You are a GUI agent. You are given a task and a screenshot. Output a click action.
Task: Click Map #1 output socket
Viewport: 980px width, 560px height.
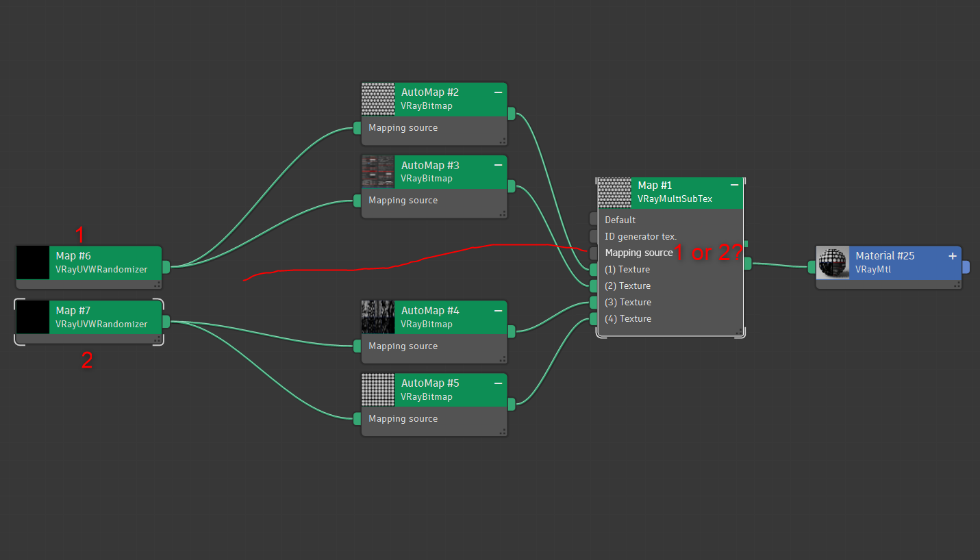coord(748,263)
